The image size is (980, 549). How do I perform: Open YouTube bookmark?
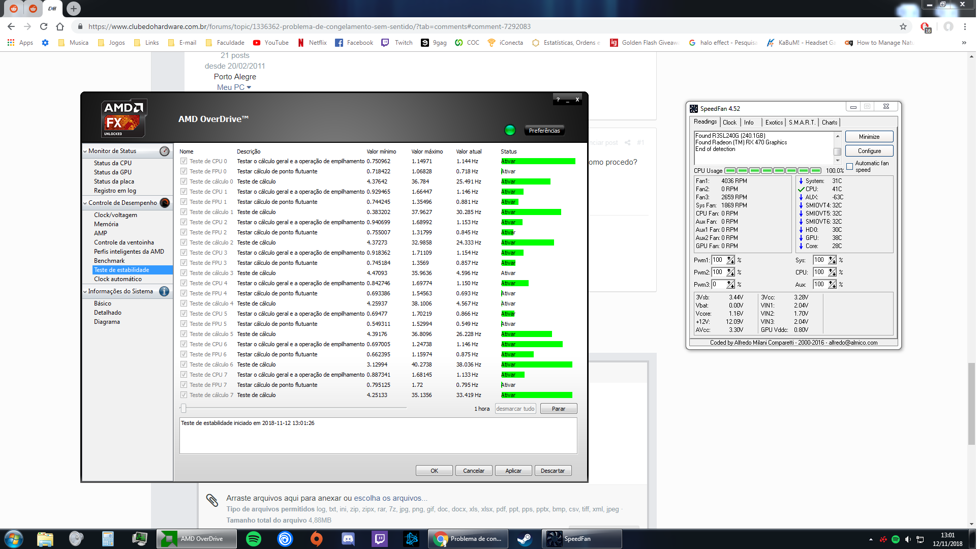[x=271, y=43]
